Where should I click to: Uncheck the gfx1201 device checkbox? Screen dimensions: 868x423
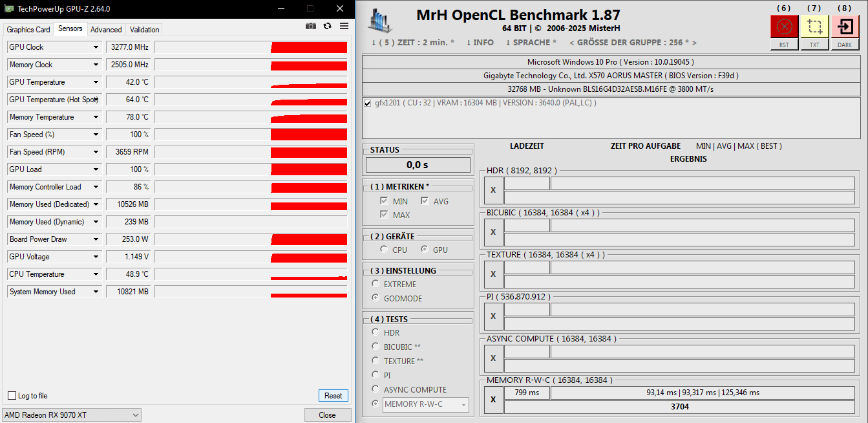[x=368, y=103]
